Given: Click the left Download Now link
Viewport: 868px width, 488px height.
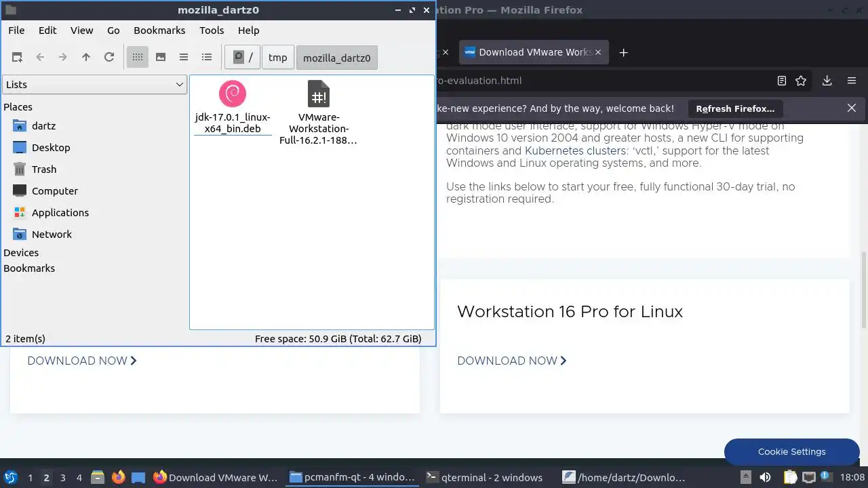Looking at the screenshot, I should click(x=82, y=361).
